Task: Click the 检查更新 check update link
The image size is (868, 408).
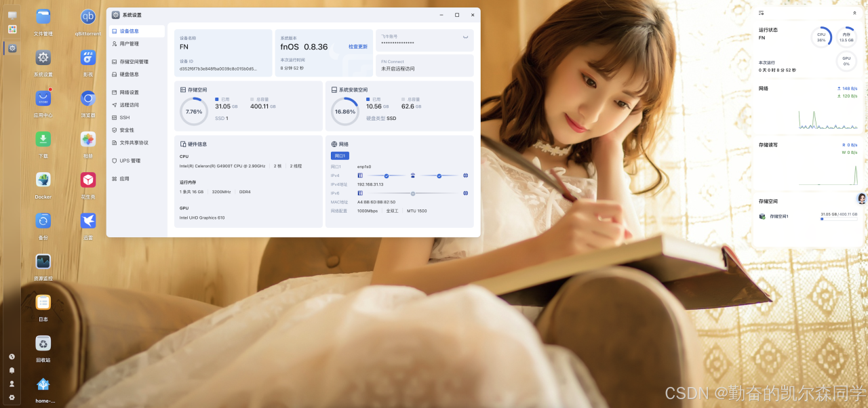Action: pyautogui.click(x=358, y=47)
